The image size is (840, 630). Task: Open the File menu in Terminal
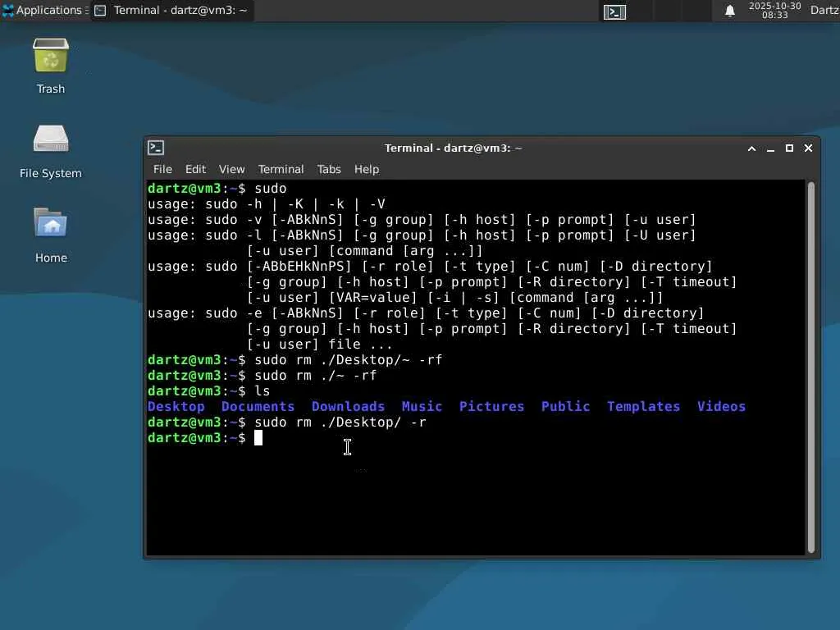tap(162, 169)
